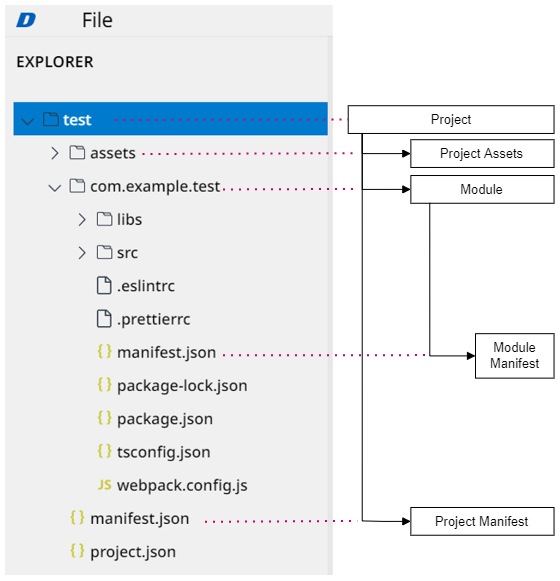Expand the src folder chevron

tap(82, 253)
